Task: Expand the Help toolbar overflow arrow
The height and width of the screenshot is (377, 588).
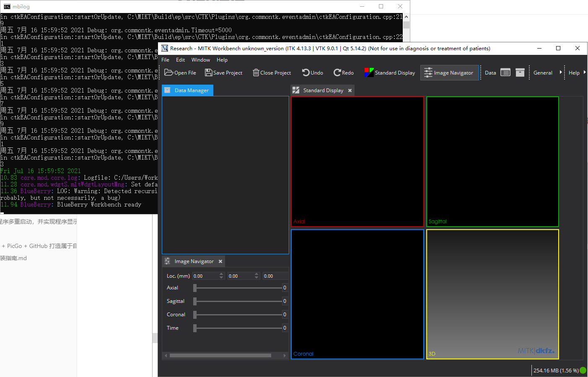Action: 585,72
